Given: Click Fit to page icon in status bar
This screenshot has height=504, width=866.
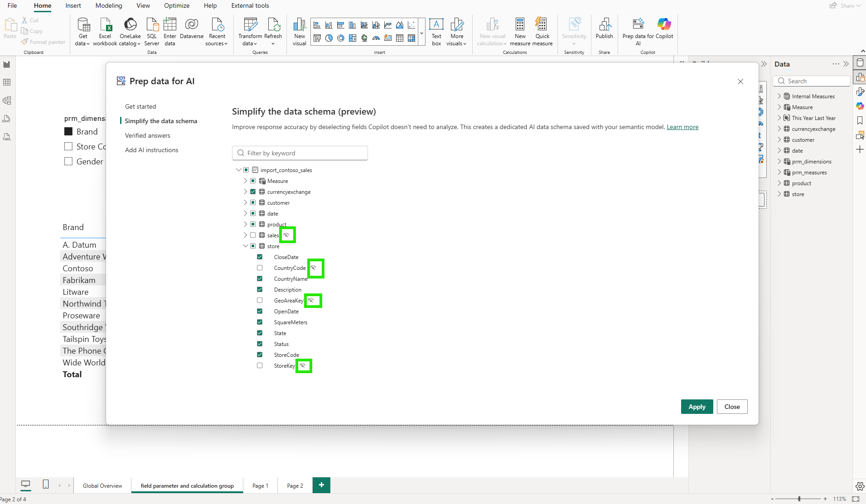Looking at the screenshot, I should tap(856, 499).
